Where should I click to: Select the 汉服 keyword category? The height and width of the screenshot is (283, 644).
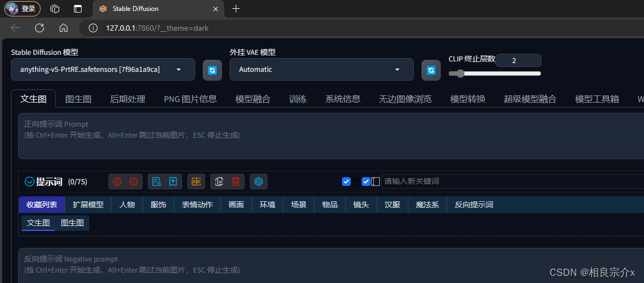(x=392, y=205)
